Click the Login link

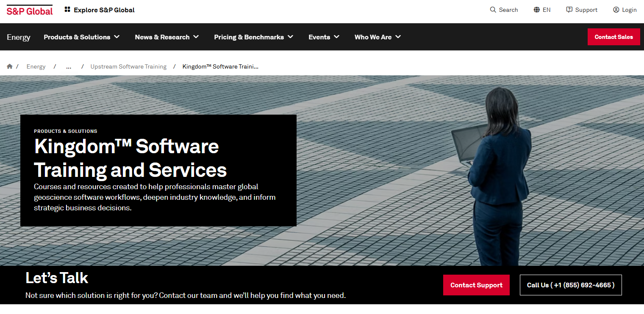pos(629,10)
